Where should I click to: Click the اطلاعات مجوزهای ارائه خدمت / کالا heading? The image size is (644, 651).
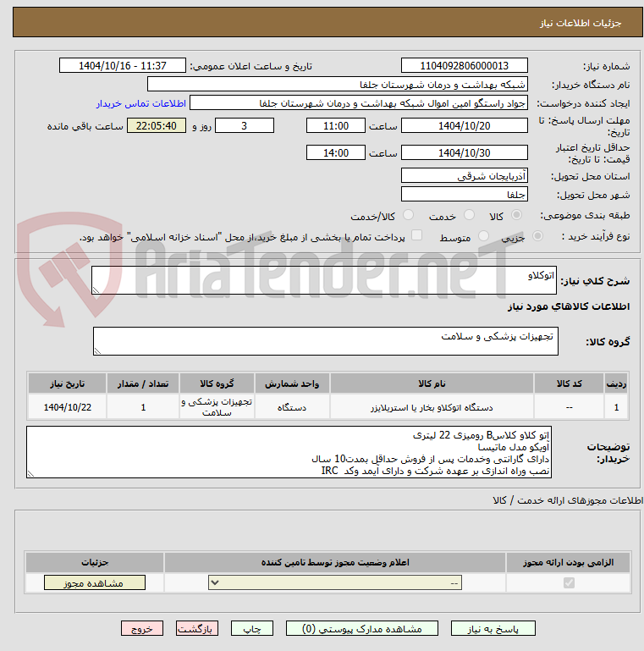tap(568, 500)
